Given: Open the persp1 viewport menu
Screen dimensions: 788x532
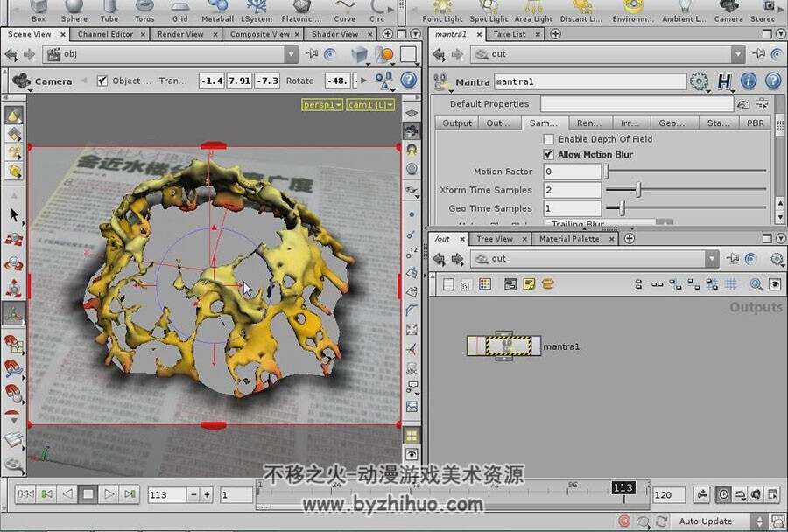Looking at the screenshot, I should pos(322,105).
